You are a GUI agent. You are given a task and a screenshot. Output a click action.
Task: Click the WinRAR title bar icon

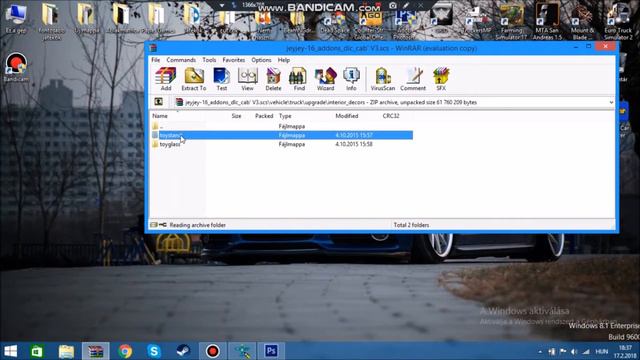pyautogui.click(x=153, y=48)
